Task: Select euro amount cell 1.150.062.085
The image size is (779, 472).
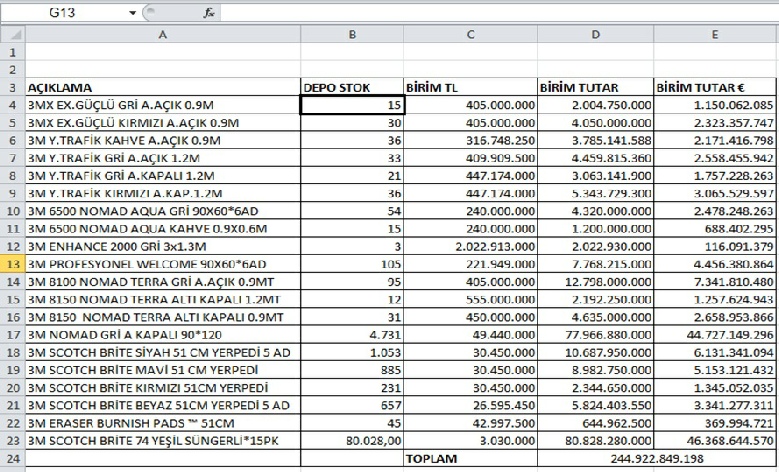Action: point(715,105)
